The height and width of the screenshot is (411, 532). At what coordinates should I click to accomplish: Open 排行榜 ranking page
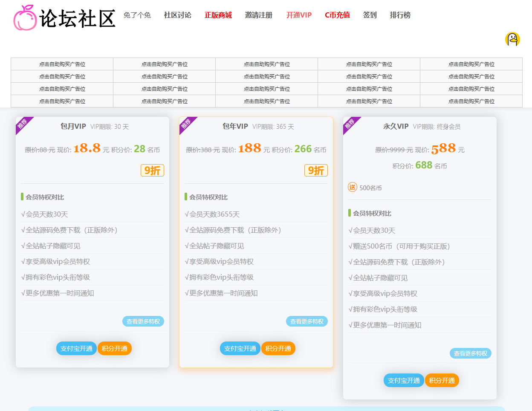(400, 15)
